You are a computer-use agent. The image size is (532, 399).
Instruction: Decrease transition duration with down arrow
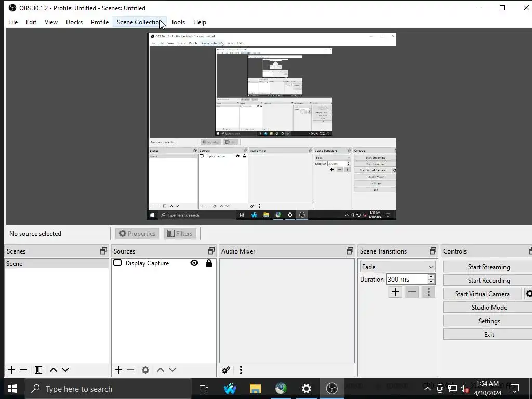[431, 282]
